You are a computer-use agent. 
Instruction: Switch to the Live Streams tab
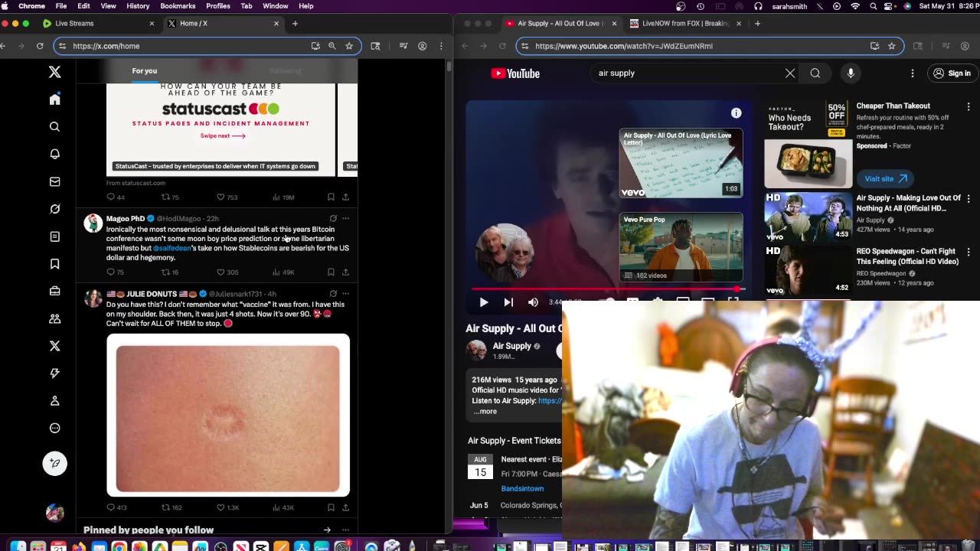98,24
